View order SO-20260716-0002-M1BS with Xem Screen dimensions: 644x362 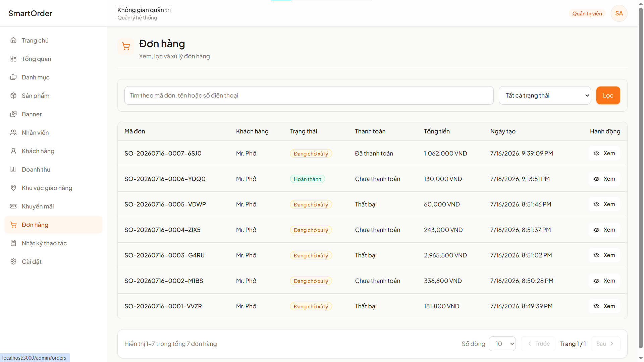(604, 281)
